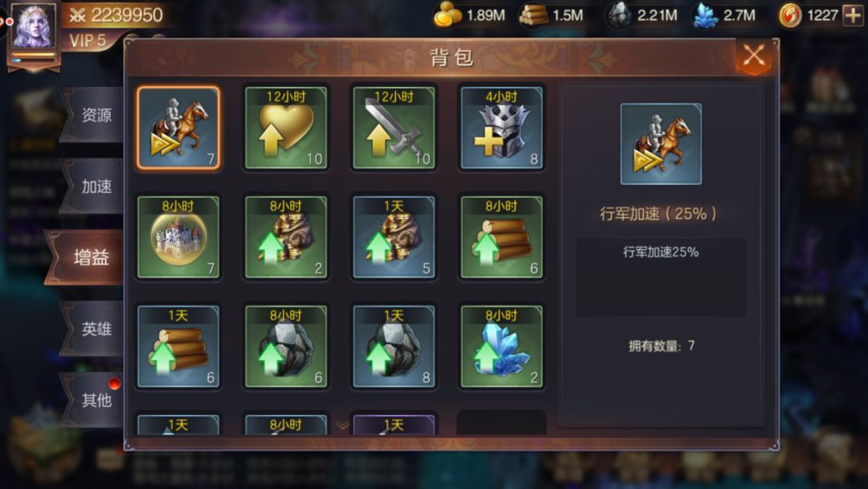Open the 资源 resources tab
This screenshot has height=489, width=868.
tap(93, 115)
